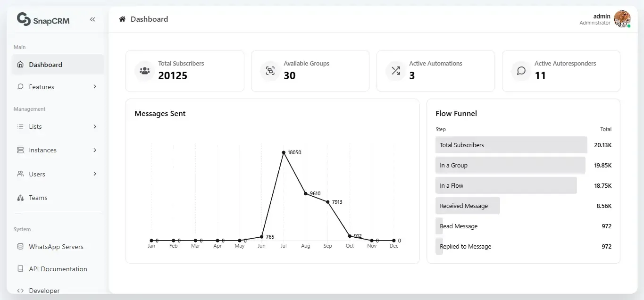Image resolution: width=644 pixels, height=300 pixels.
Task: Select the In a Flow funnel bar
Action: point(506,185)
